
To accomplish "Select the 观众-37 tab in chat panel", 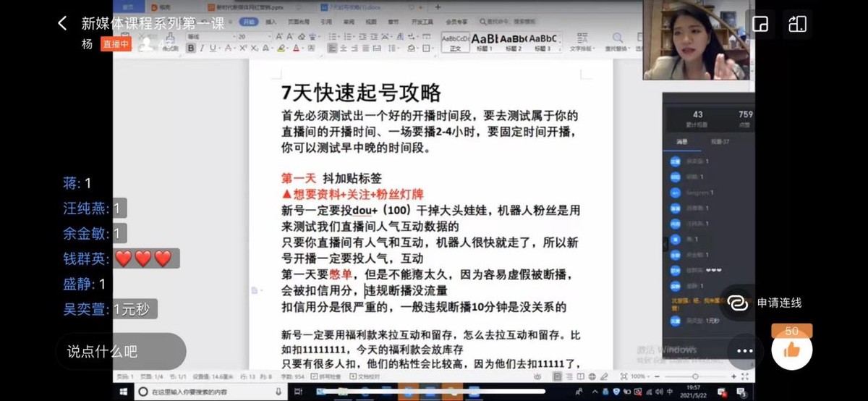I will 720,142.
